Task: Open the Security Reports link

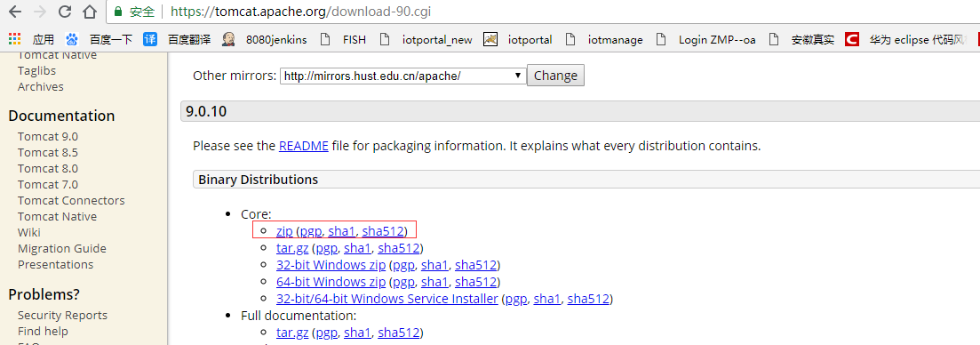Action: click(62, 315)
